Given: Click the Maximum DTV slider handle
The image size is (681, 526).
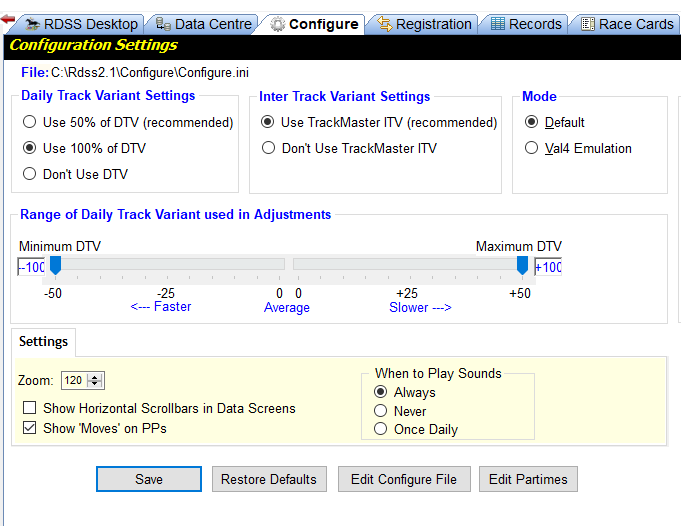Looking at the screenshot, I should (522, 265).
